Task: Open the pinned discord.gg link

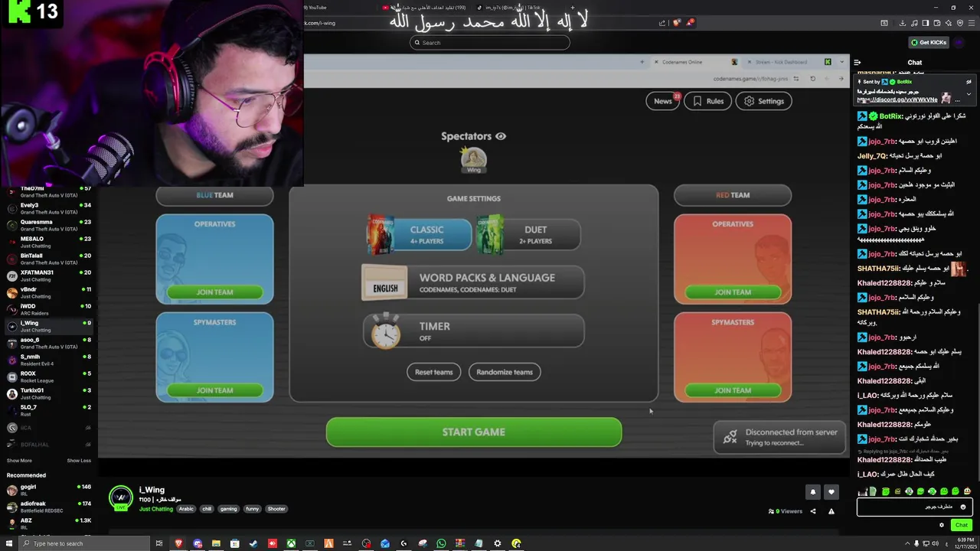Action: (897, 99)
